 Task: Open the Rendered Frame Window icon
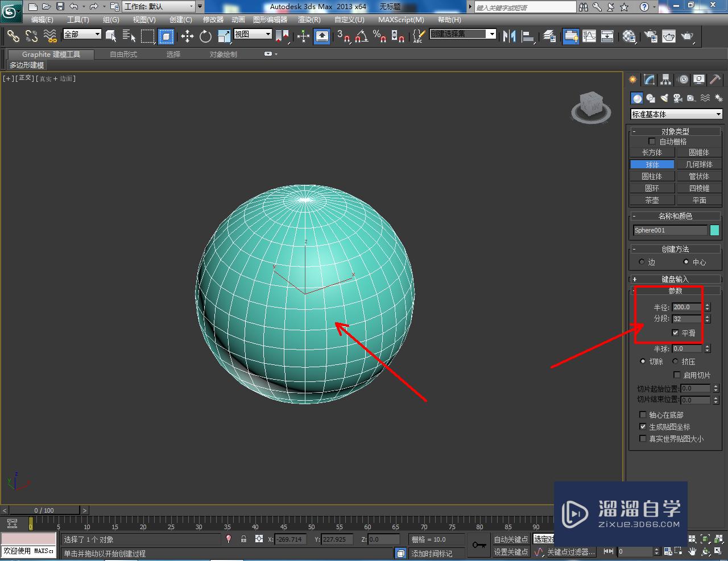pos(669,36)
